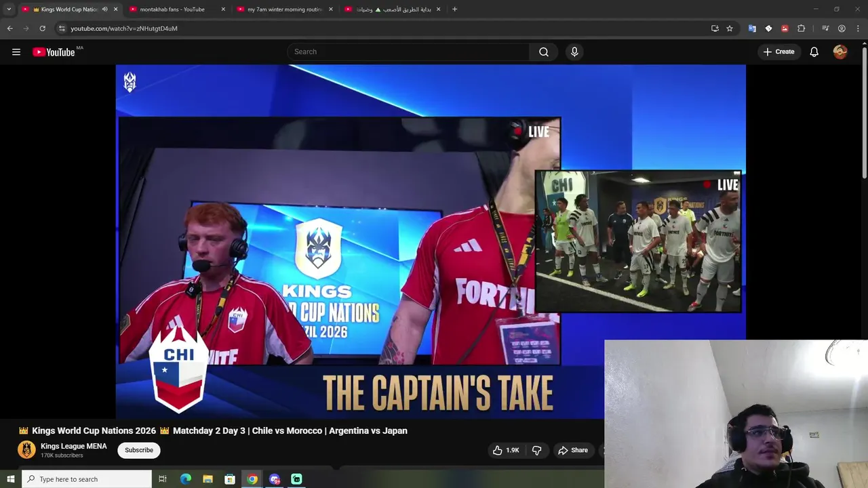Like the video with the thumbs-up button

(x=506, y=450)
